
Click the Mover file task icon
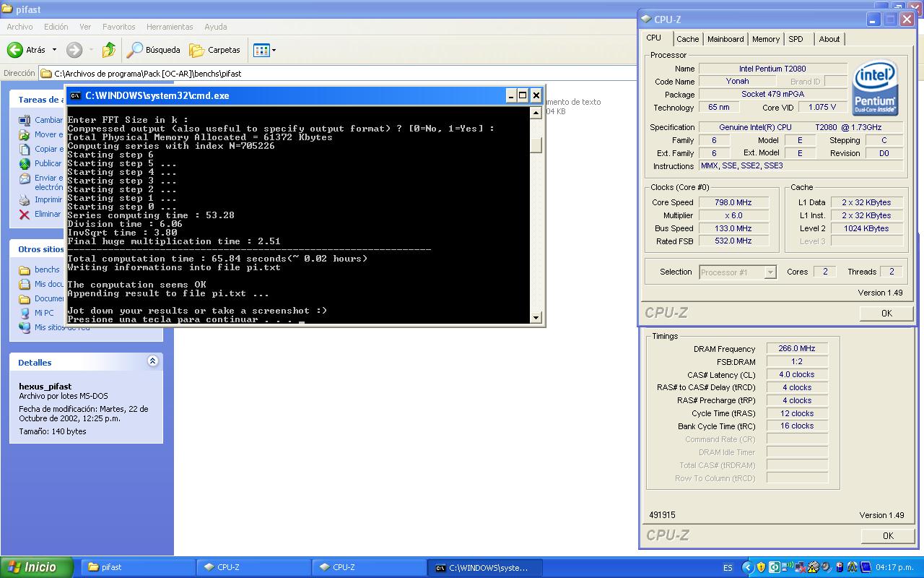(x=25, y=134)
